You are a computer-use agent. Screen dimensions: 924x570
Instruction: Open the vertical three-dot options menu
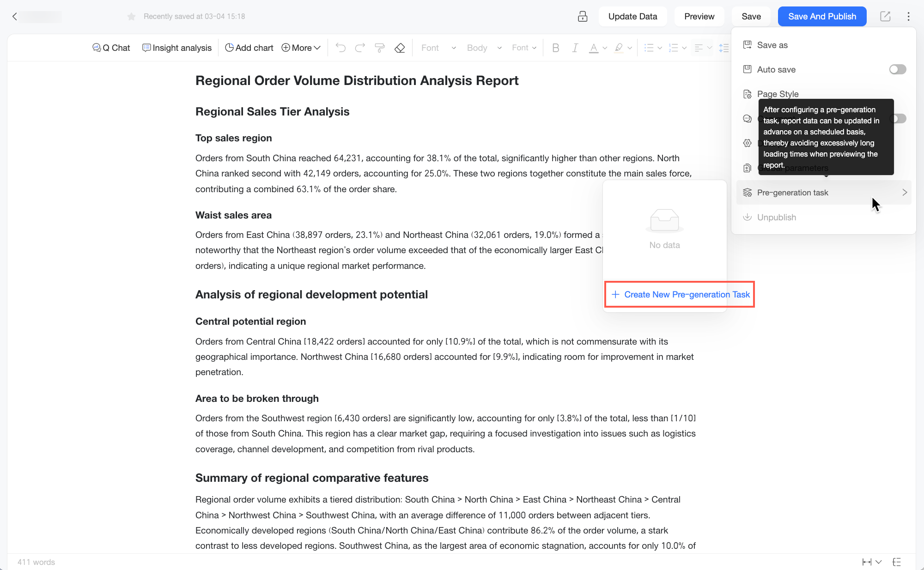point(908,17)
